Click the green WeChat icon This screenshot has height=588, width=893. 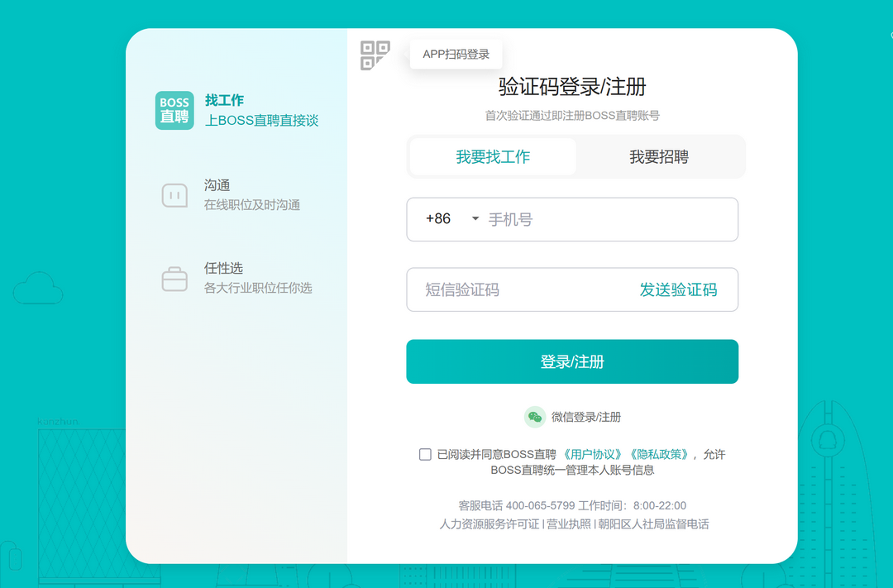pyautogui.click(x=535, y=417)
